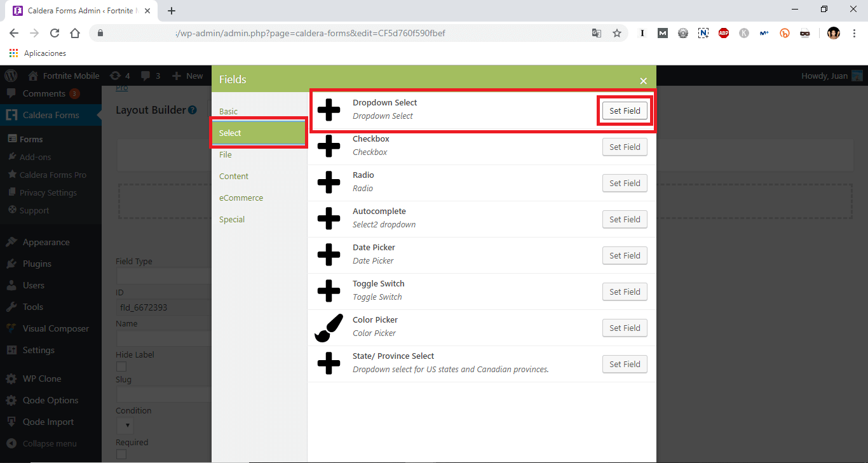868x463 pixels.
Task: Click Set Field for Autocomplete
Action: coord(625,219)
